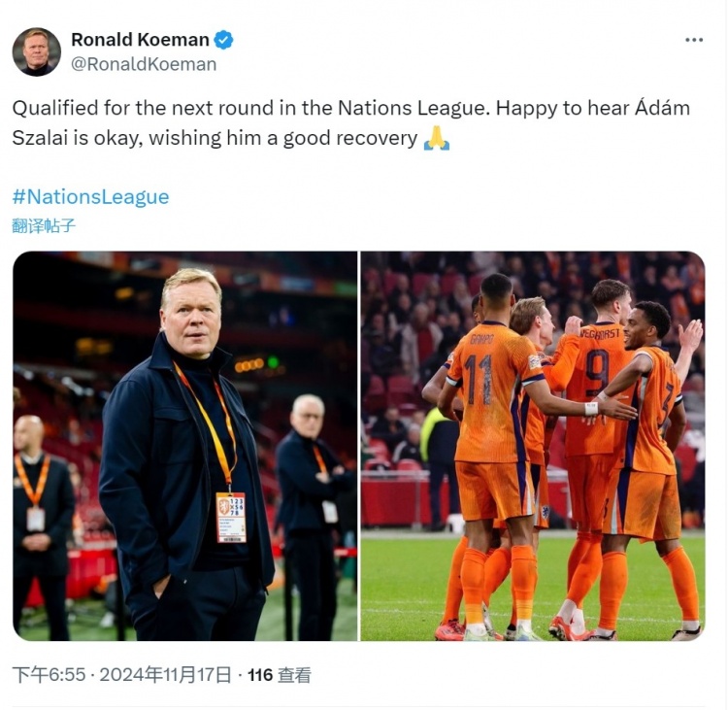Open the @RonaldKoeman handle link
This screenshot has width=728, height=710.
pos(144,64)
